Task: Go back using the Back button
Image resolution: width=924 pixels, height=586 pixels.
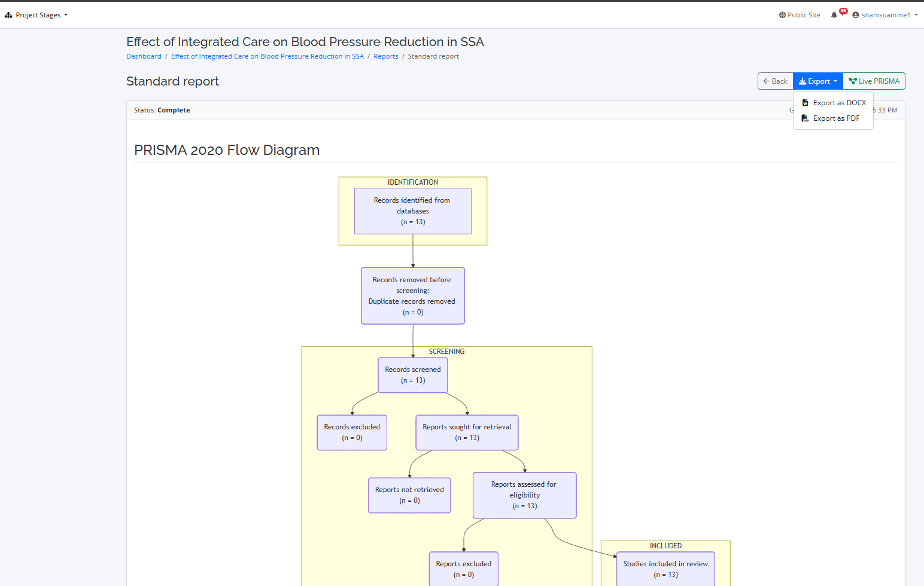Action: (x=775, y=81)
